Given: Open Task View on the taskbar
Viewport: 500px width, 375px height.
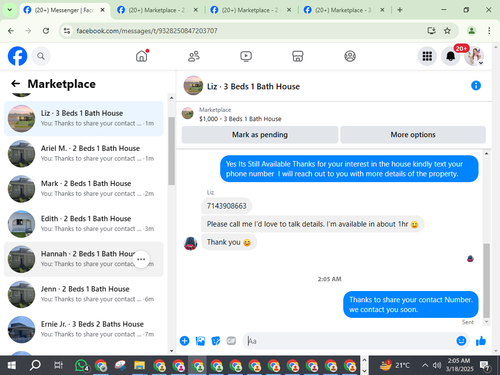Looking at the screenshot, I should [x=58, y=365].
